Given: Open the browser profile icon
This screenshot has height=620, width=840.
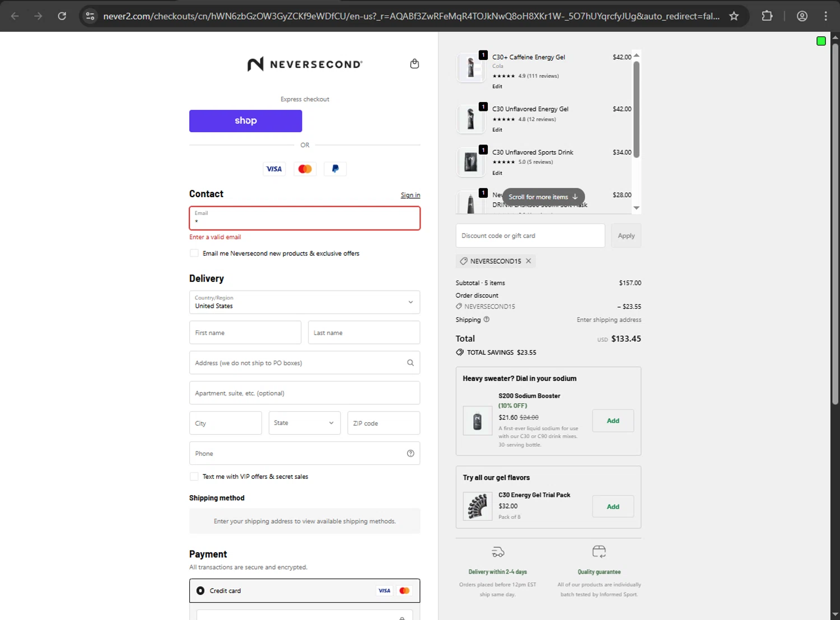Looking at the screenshot, I should 802,16.
